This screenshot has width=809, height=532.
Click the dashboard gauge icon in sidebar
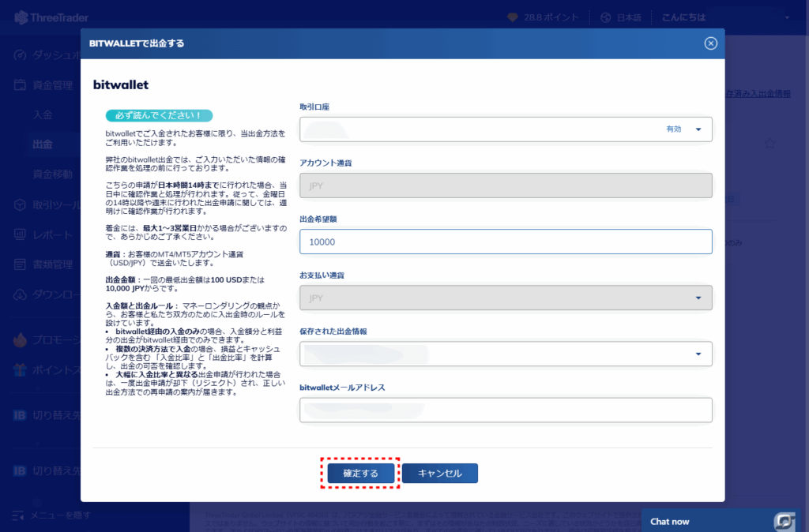tap(21, 55)
